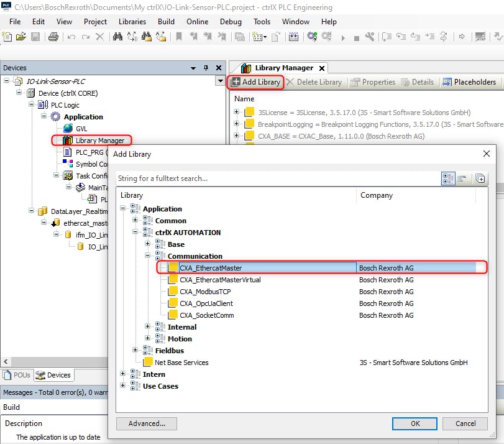Collapse the ctrlX AUTOMATION category

(135, 232)
